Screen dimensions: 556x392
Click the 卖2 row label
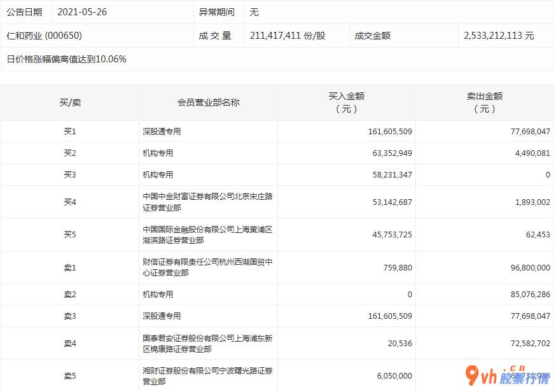pos(70,295)
